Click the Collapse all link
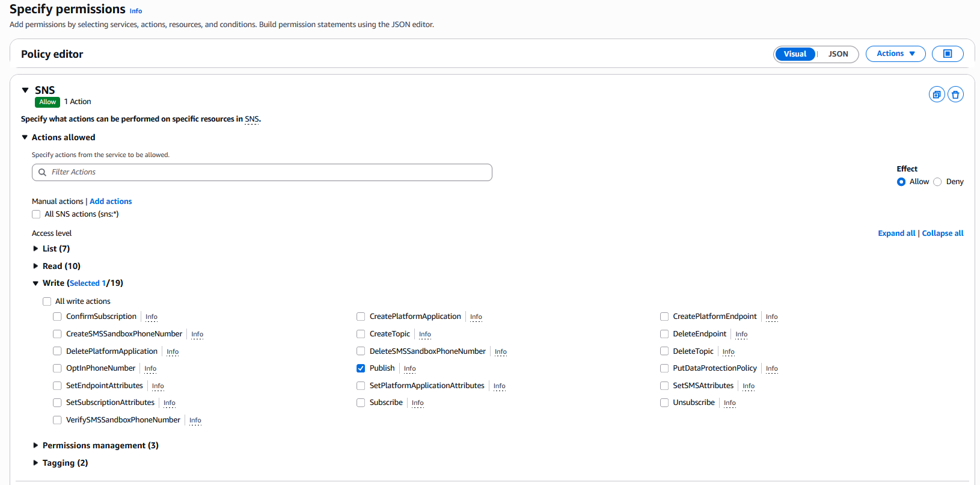The width and height of the screenshot is (980, 485). click(x=943, y=233)
